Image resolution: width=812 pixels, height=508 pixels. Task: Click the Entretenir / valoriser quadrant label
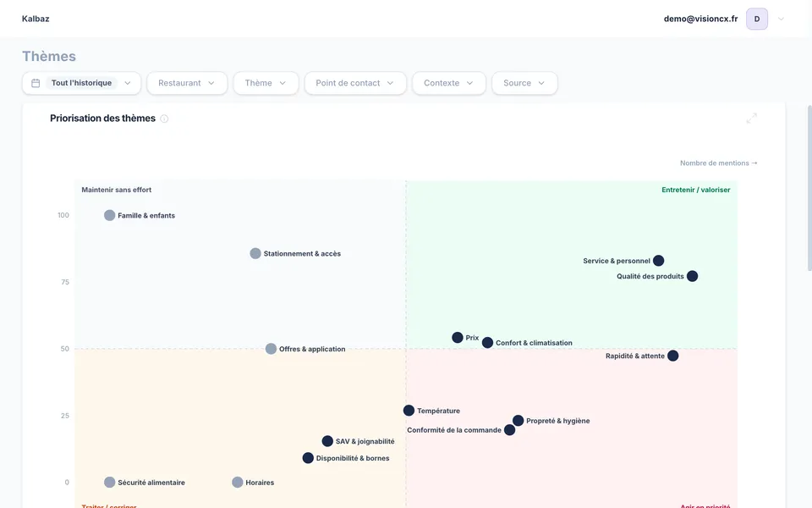point(696,190)
